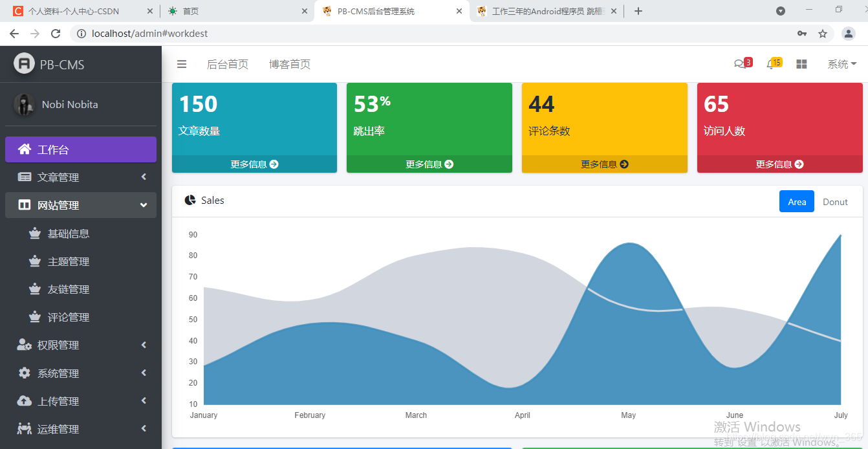Viewport: 868px width, 449px height.
Task: Open the messages icon with badge 3
Action: pyautogui.click(x=741, y=63)
